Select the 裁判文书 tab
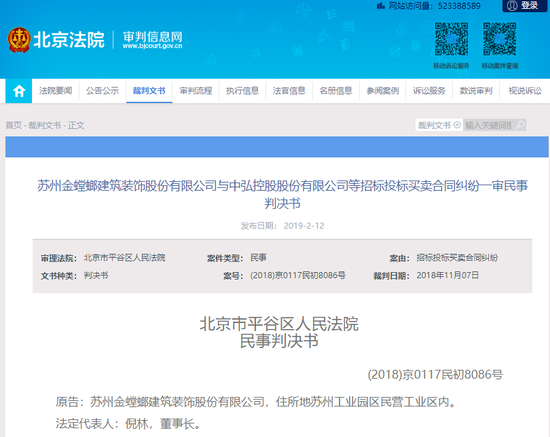Image resolution: width=550 pixels, height=437 pixels. click(149, 91)
